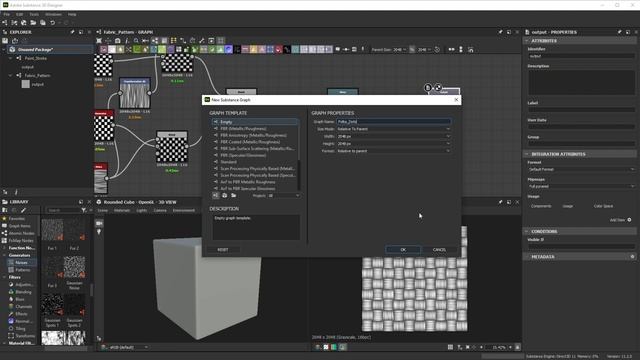Viewport: 640px width, 360px height.
Task: Click the checker node with 0.11ms timing
Action: click(x=177, y=63)
